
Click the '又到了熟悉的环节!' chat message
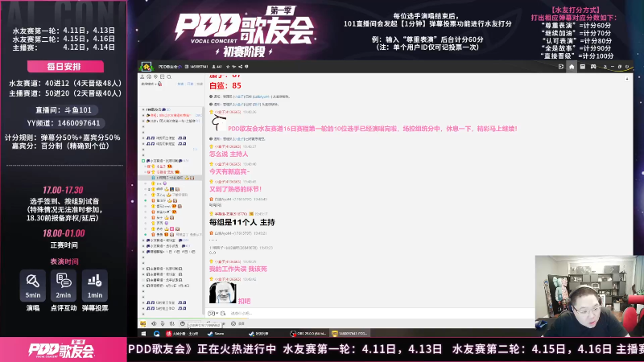click(x=235, y=189)
